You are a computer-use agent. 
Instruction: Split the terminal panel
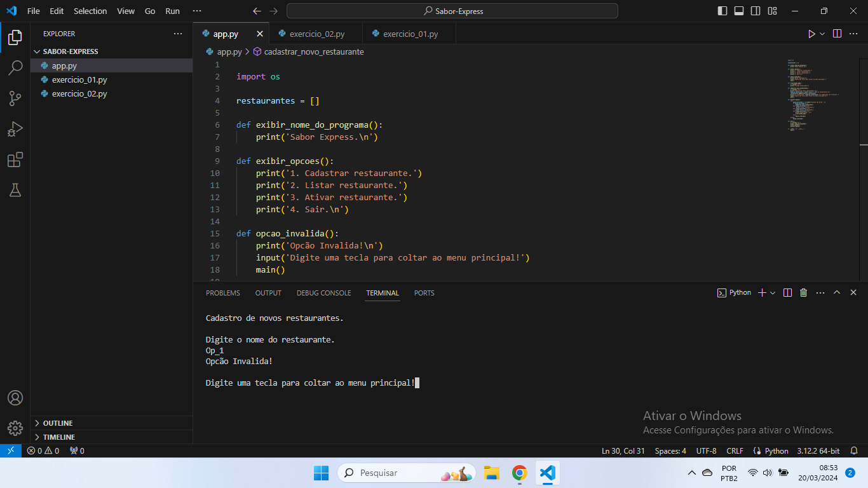coord(787,293)
